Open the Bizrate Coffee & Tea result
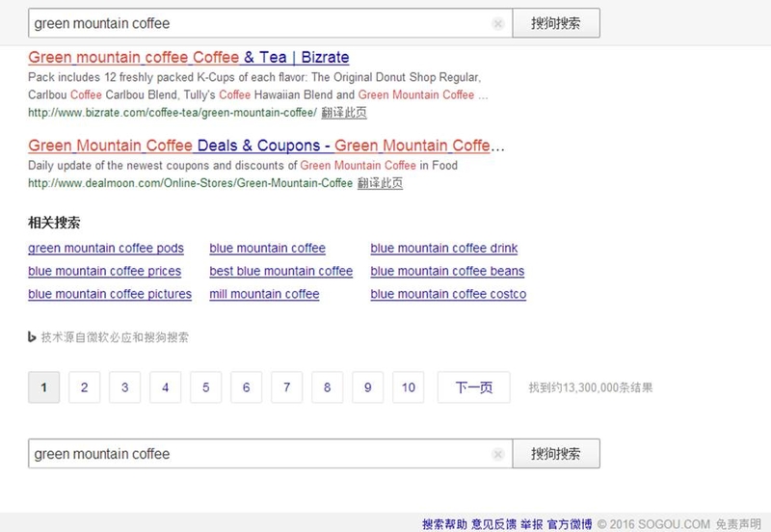The image size is (771, 532). (188, 58)
